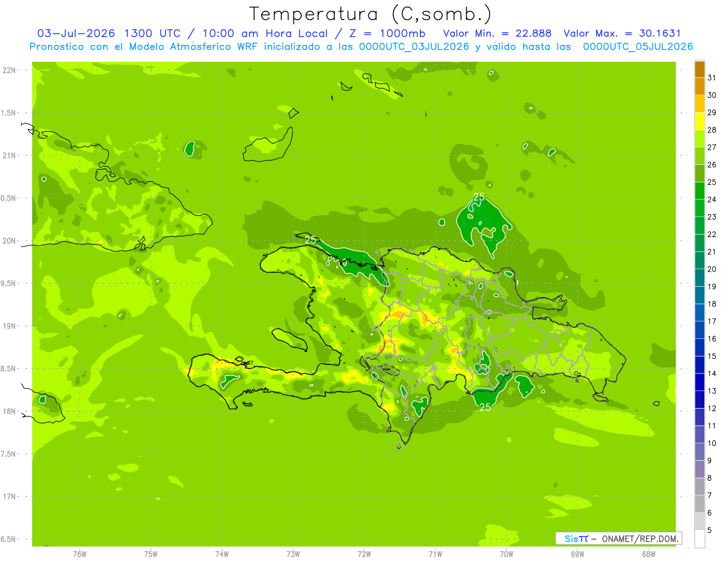Click the longitude axis label "68W"
The image size is (728, 562).
tap(649, 554)
